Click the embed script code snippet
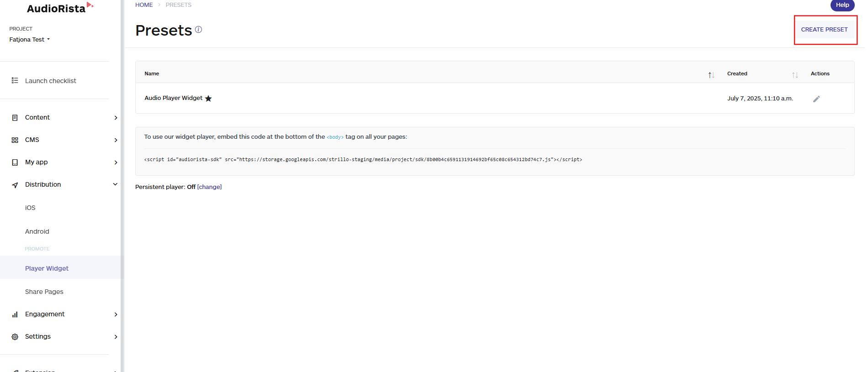 pos(363,160)
